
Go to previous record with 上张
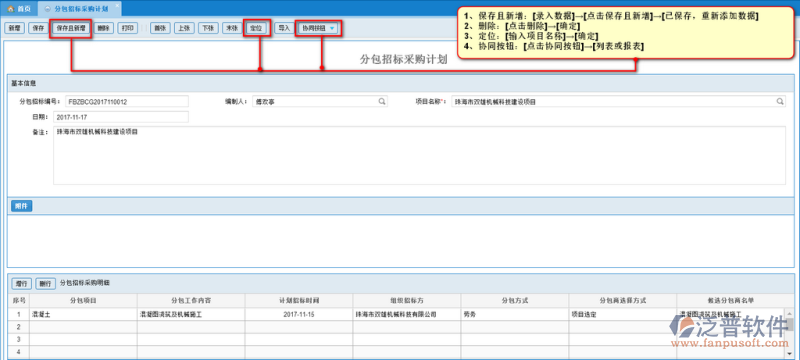click(x=184, y=29)
